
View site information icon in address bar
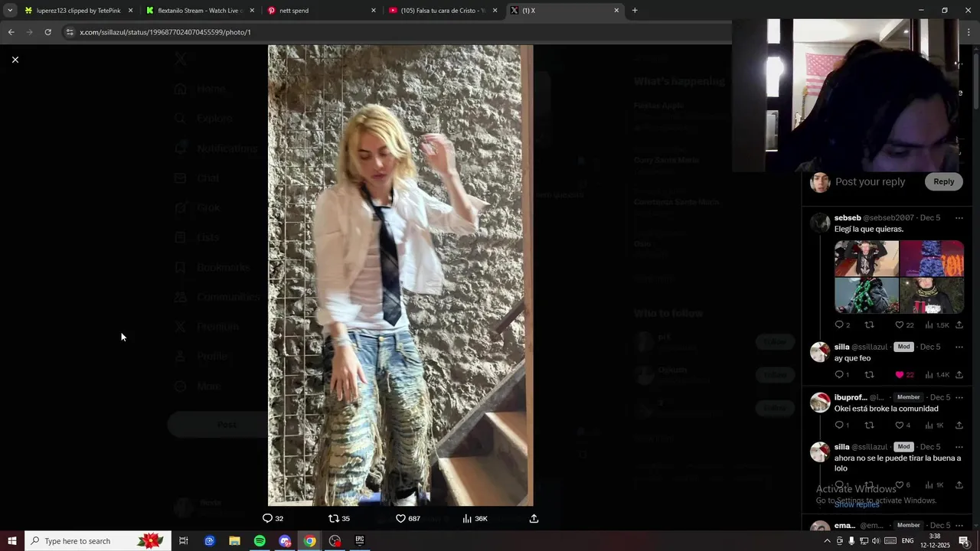70,32
